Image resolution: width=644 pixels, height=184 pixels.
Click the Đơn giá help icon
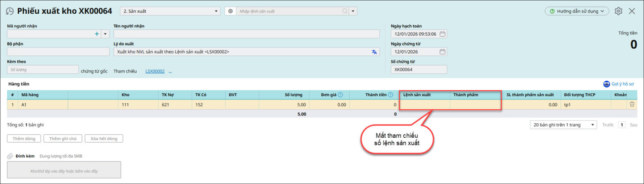coord(340,95)
